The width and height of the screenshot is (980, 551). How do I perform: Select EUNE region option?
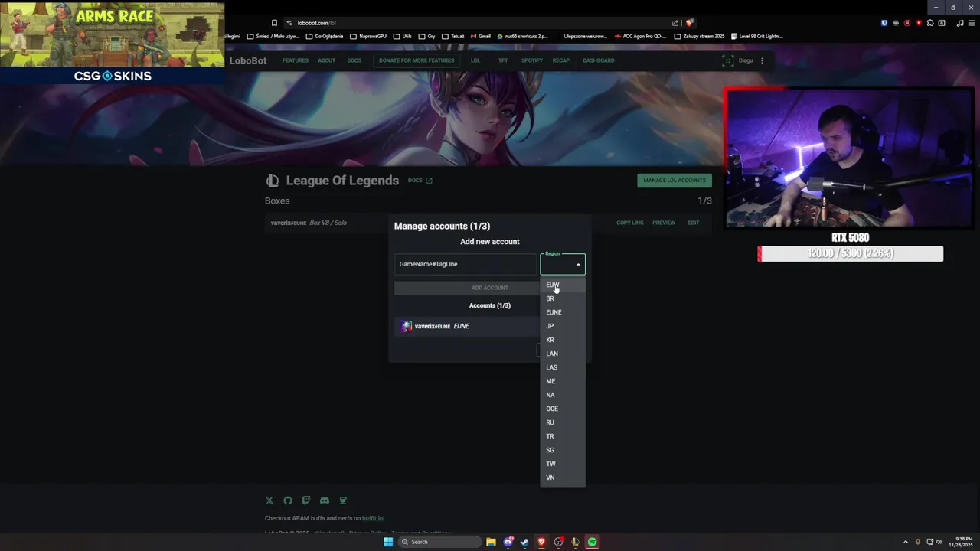pyautogui.click(x=563, y=312)
